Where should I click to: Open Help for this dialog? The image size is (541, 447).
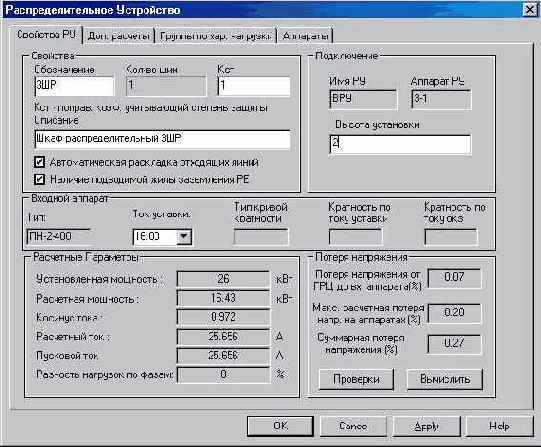pyautogui.click(x=499, y=426)
